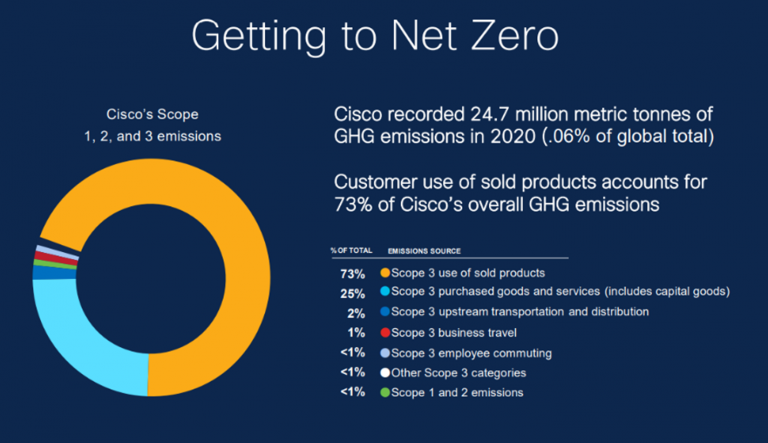Click the "Scope 3 use of sold products" label

(469, 273)
